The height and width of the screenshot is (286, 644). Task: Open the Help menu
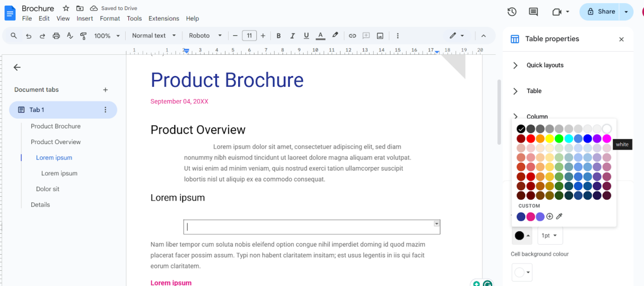coord(192,18)
